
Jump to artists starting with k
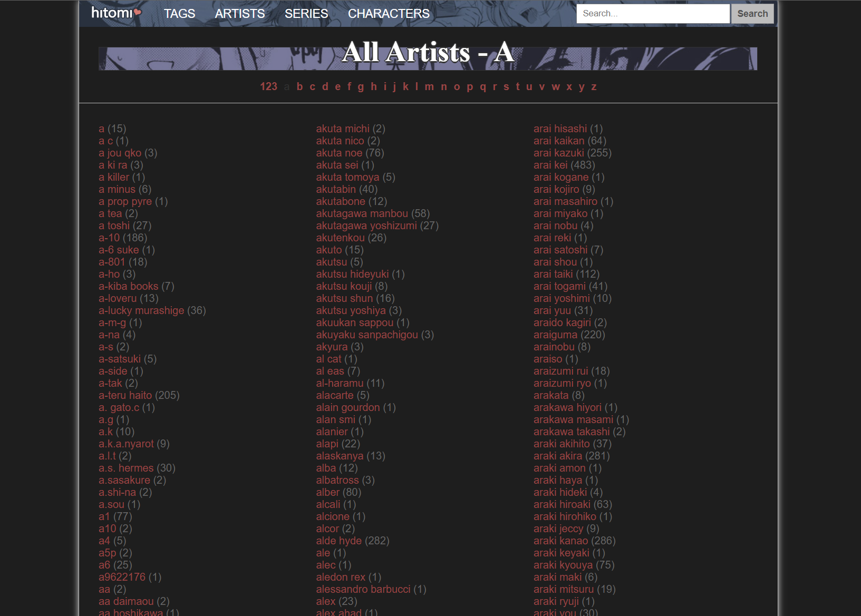406,87
